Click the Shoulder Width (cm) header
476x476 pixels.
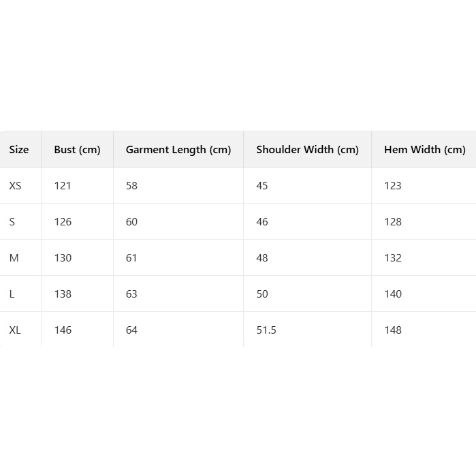coord(307,150)
